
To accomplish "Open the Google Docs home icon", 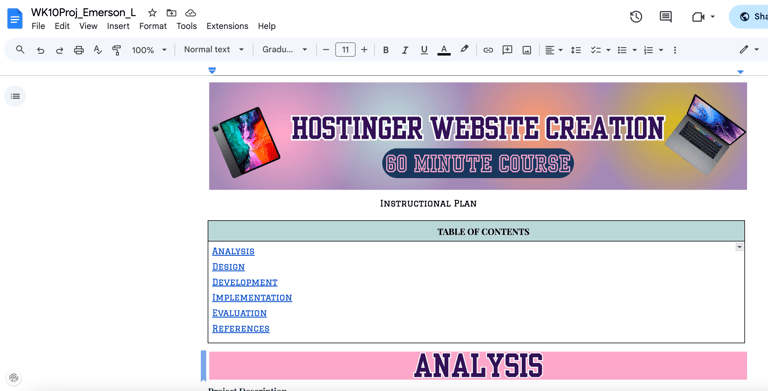I will coord(15,19).
